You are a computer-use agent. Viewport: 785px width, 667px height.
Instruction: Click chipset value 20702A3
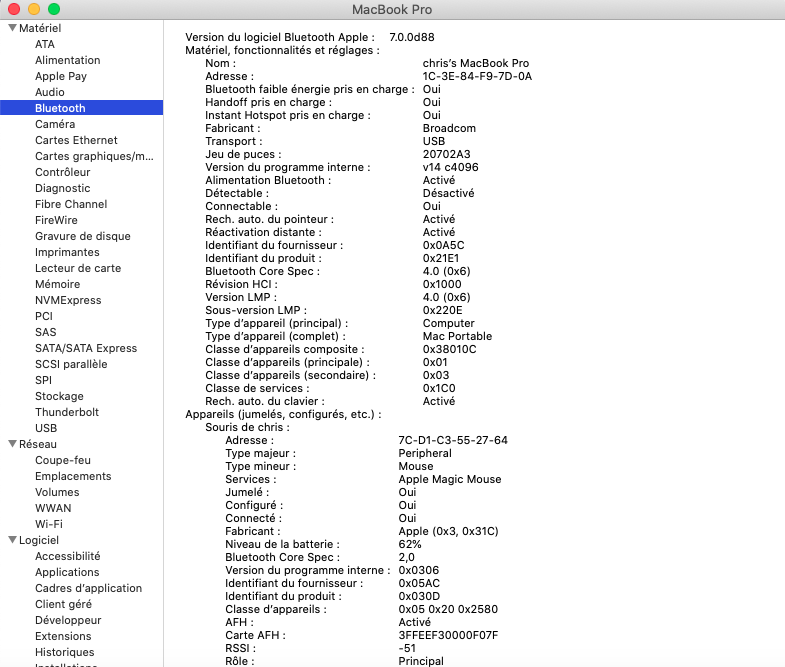447,154
